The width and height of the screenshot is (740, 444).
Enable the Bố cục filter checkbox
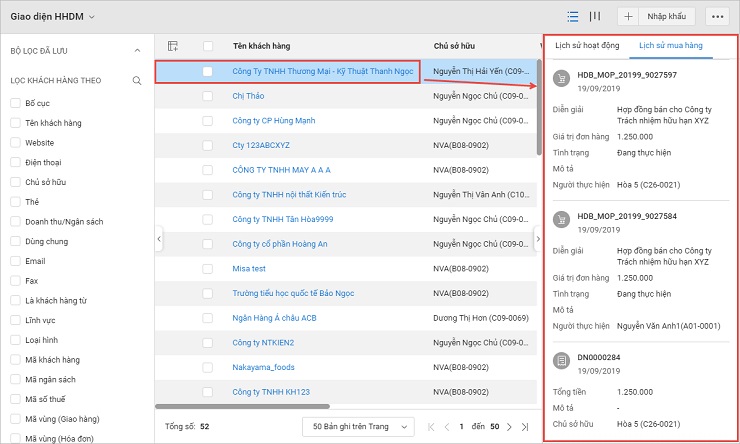[16, 103]
